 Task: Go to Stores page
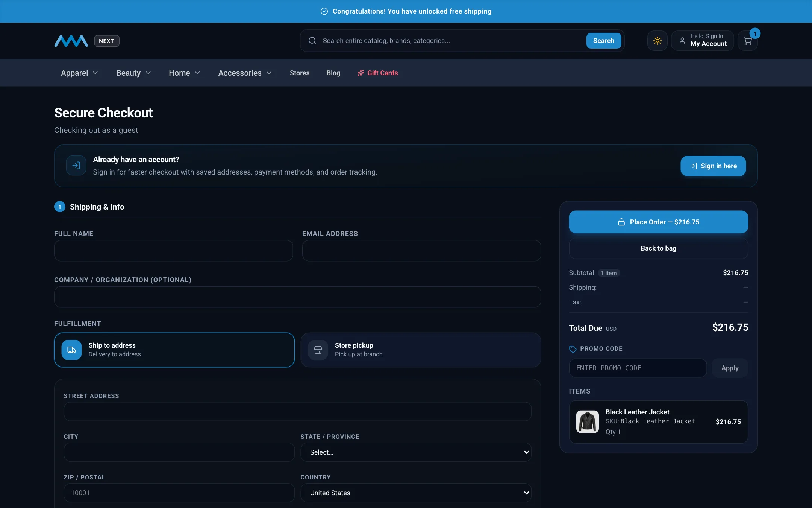click(x=300, y=73)
